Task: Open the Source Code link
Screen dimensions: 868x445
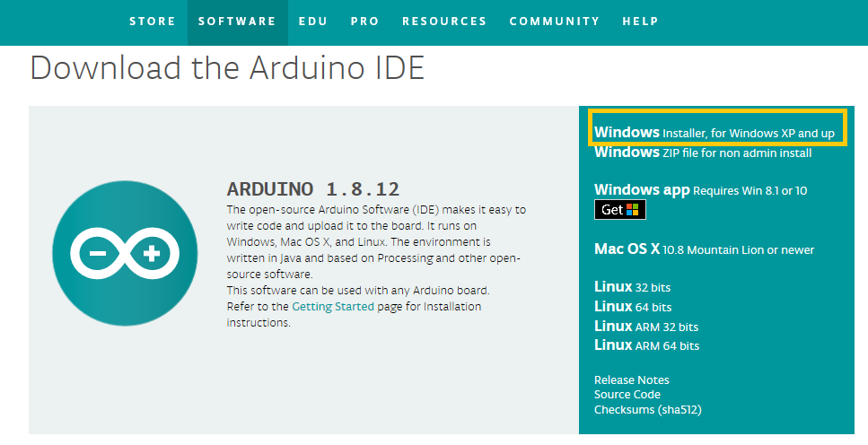Action: (627, 394)
